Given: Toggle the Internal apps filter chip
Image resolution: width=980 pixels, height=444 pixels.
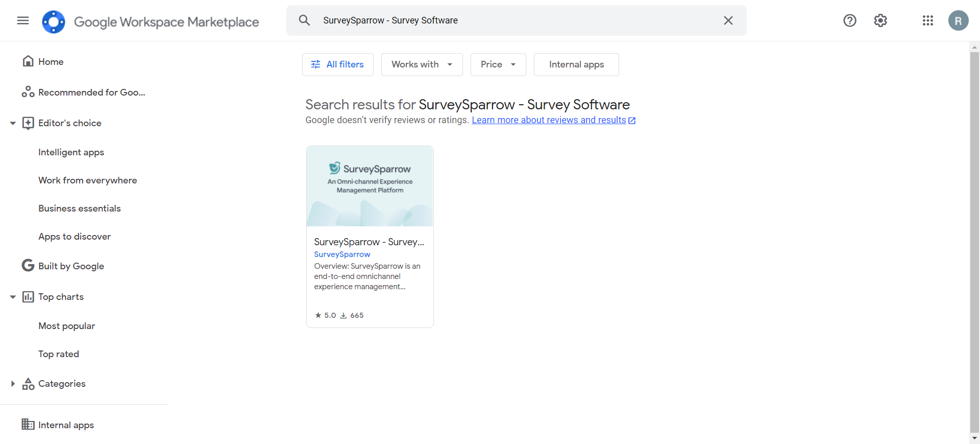Looking at the screenshot, I should coord(576,64).
